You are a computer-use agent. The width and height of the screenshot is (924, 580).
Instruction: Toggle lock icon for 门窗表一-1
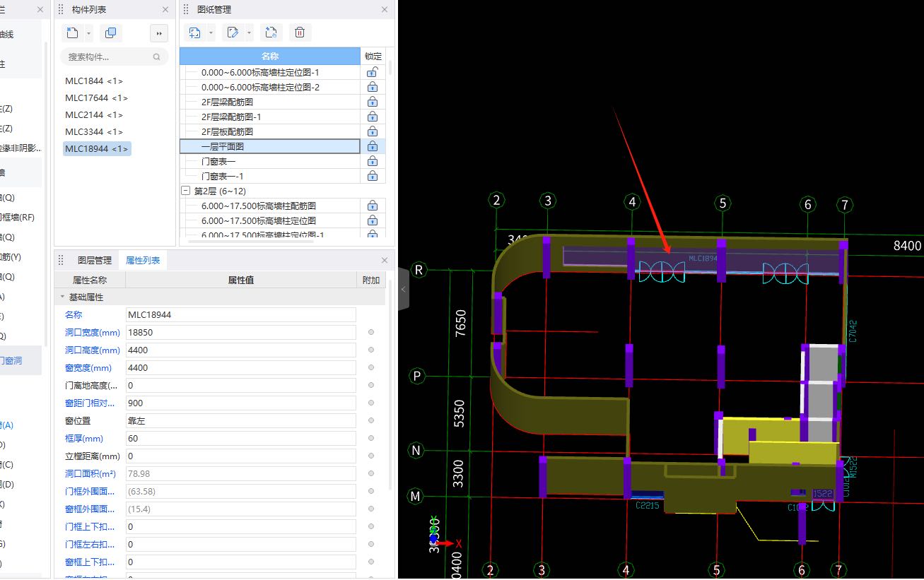pos(372,176)
